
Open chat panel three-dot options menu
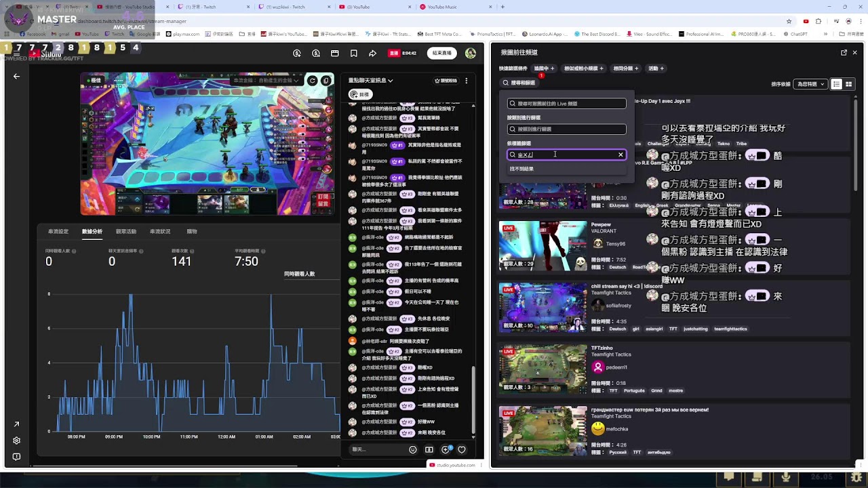tap(466, 81)
